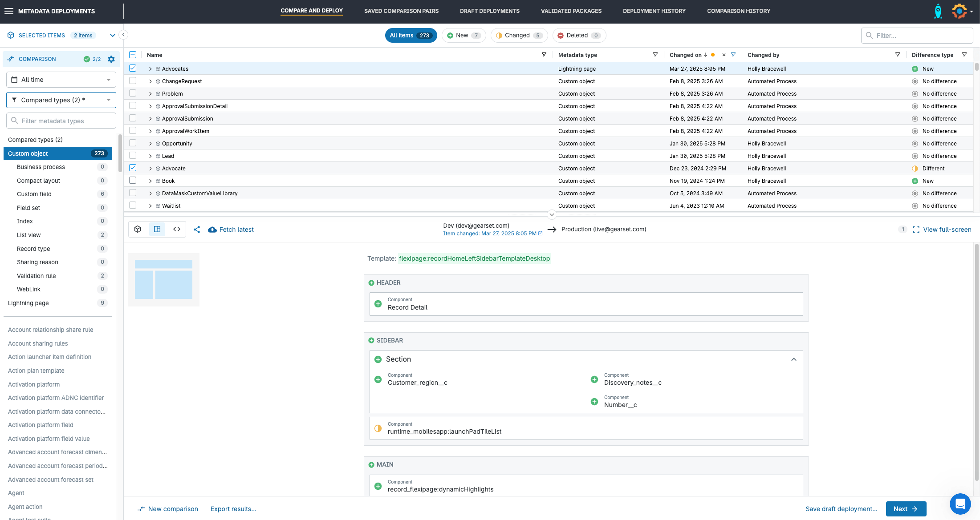This screenshot has width=980, height=520.
Task: Expand the Opportunity row
Action: click(x=150, y=144)
